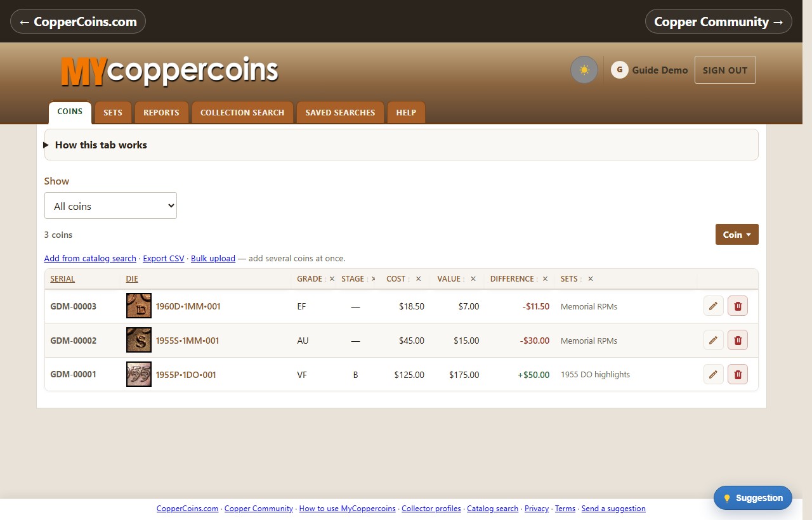Open Collector profiles footer link

(431, 509)
